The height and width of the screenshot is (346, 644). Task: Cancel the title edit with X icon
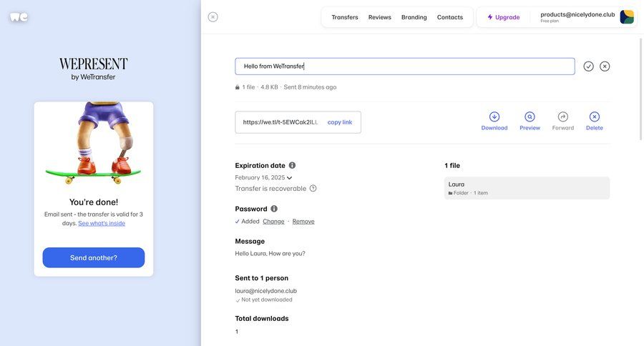(x=605, y=66)
